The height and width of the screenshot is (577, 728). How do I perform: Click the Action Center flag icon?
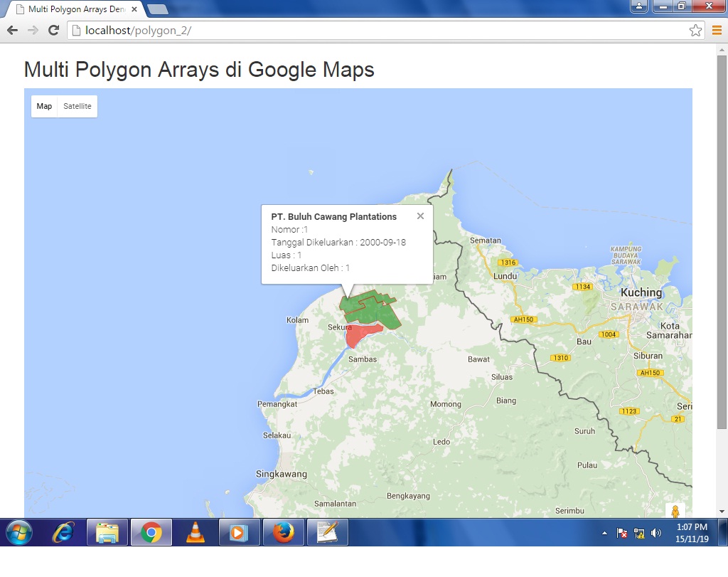click(x=622, y=533)
